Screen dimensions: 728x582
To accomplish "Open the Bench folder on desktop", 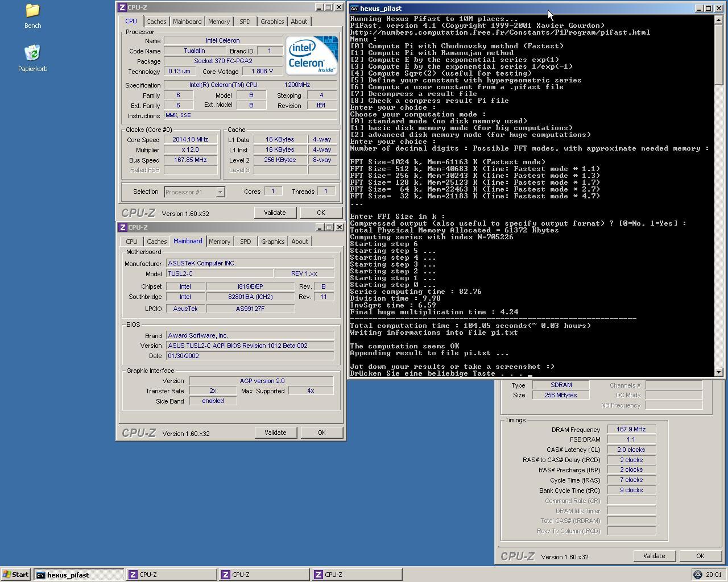I will (x=32, y=16).
